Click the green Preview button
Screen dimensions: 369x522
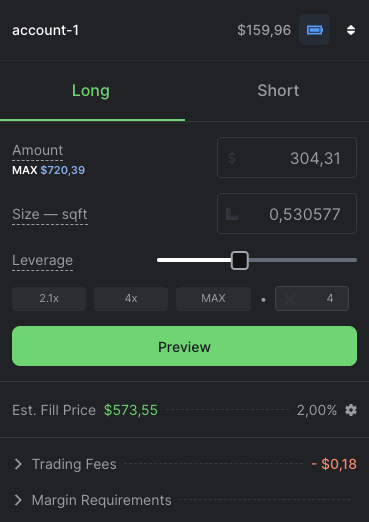click(x=184, y=346)
